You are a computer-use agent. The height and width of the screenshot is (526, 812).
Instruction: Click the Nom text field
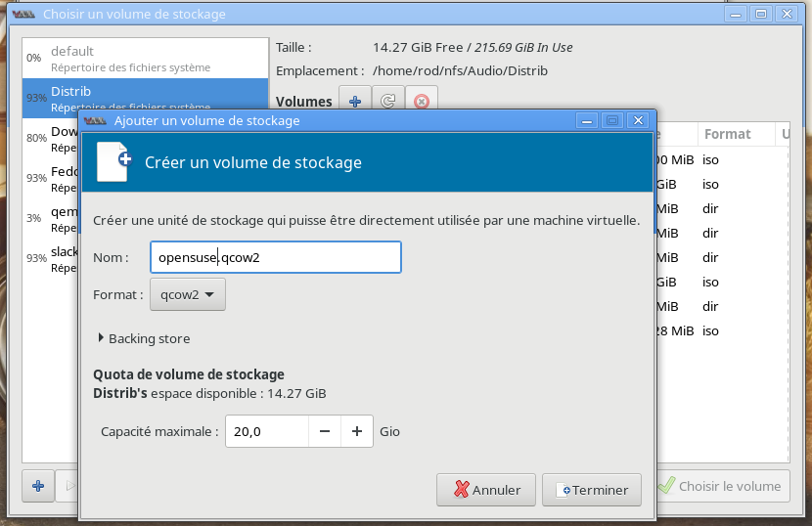pos(275,257)
